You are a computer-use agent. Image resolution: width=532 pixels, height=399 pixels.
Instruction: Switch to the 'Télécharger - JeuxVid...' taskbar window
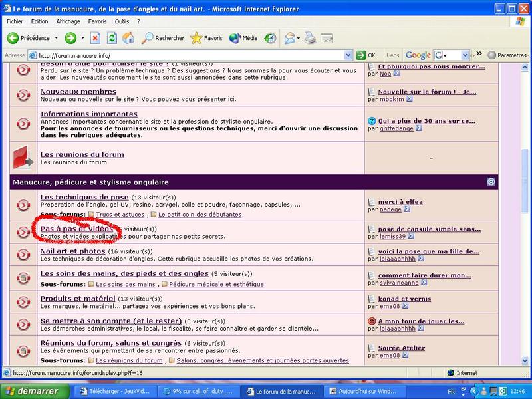coord(114,391)
